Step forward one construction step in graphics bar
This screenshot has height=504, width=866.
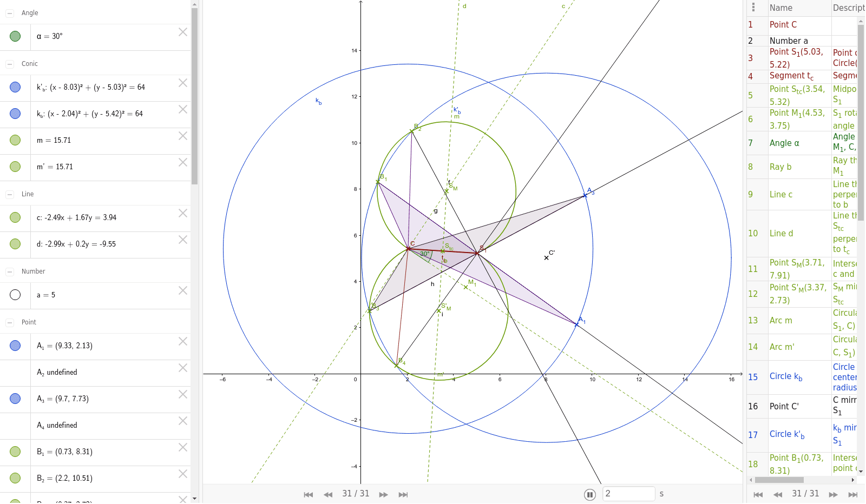383,494
